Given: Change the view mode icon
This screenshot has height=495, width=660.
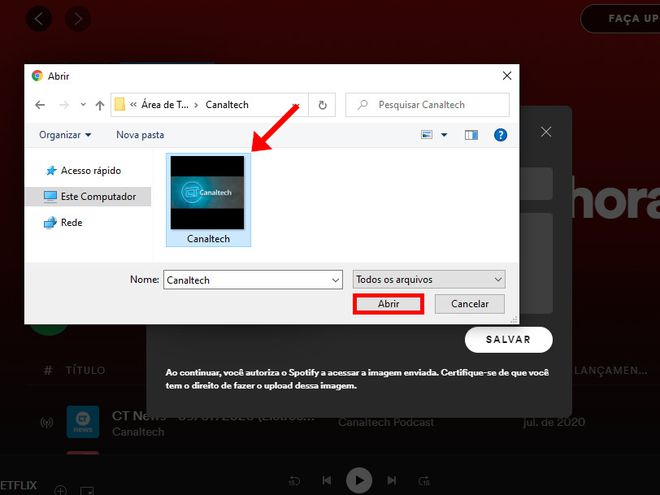Looking at the screenshot, I should point(427,135).
